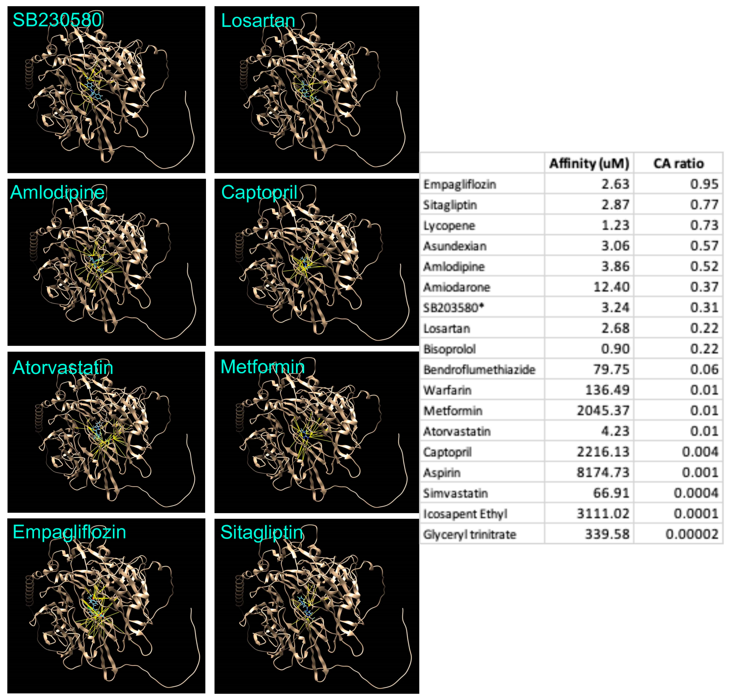Select the Icosapent Ethyl row label
This screenshot has width=729, height=700.
(465, 514)
